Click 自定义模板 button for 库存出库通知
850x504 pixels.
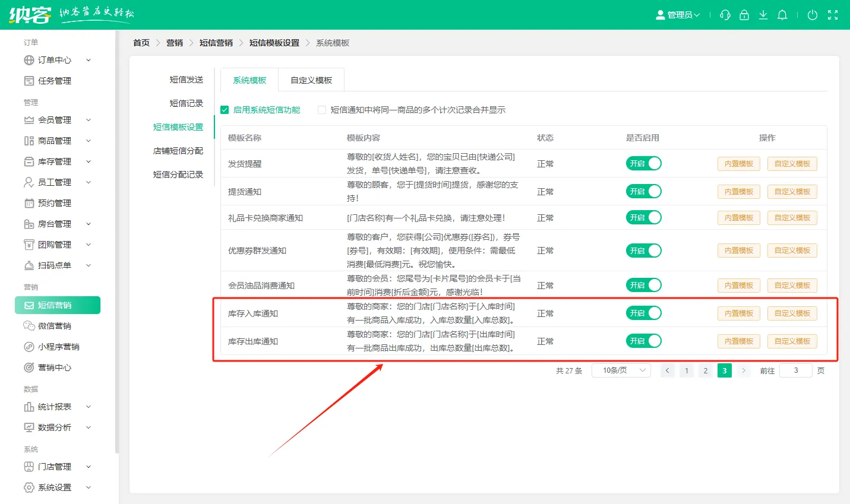point(792,341)
